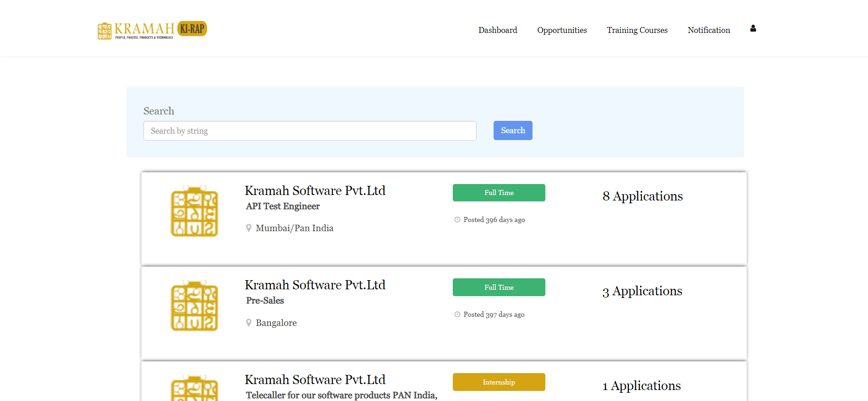Click the Telecaller job company logo

[194, 388]
